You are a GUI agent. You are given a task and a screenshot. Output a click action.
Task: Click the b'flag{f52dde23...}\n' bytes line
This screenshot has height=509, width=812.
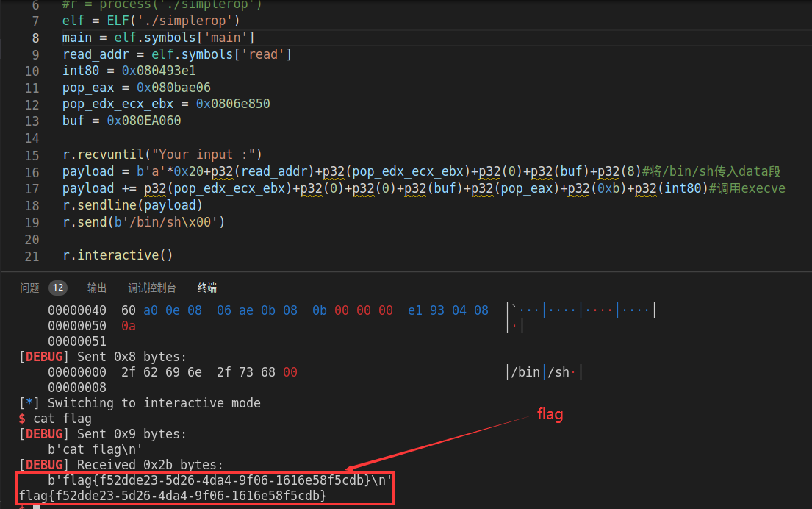(220, 480)
